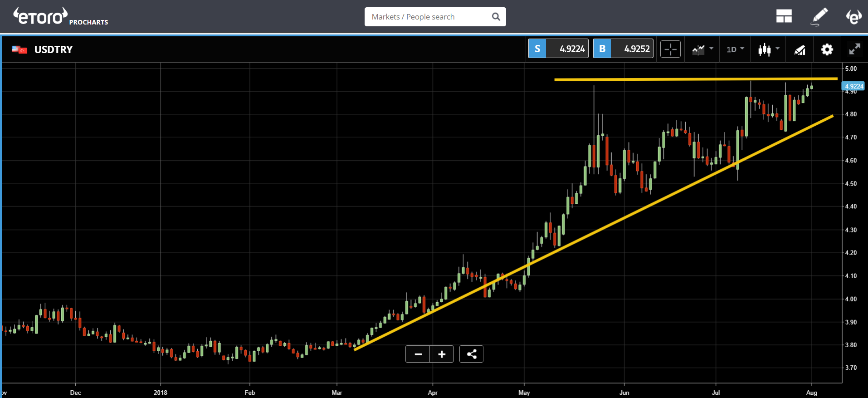Image resolution: width=868 pixels, height=398 pixels.
Task: Click the 3.70 price axis label
Action: coord(851,368)
